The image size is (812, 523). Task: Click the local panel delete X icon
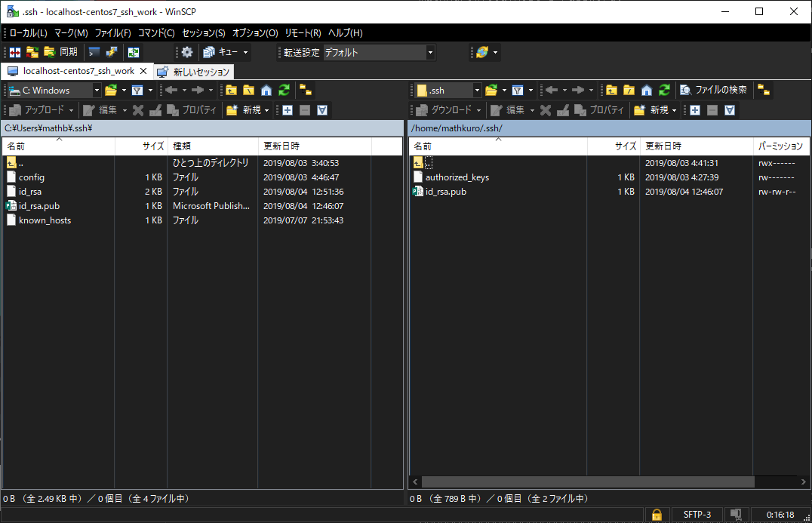coord(138,110)
